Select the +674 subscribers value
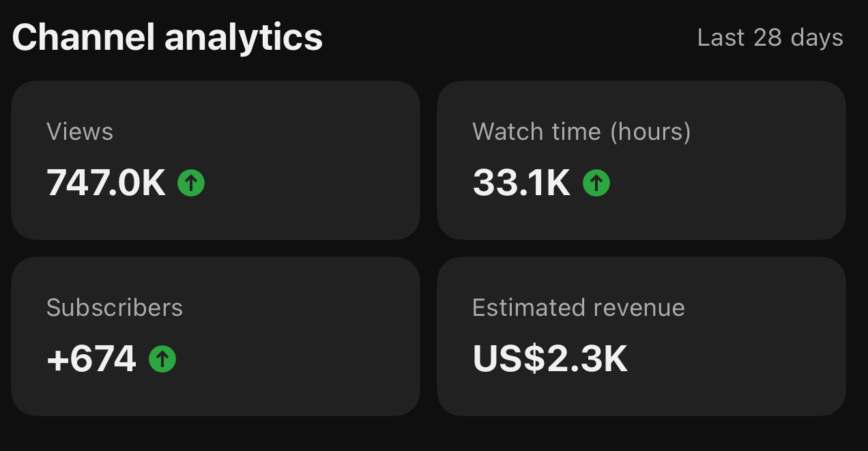The image size is (868, 451). 91,359
